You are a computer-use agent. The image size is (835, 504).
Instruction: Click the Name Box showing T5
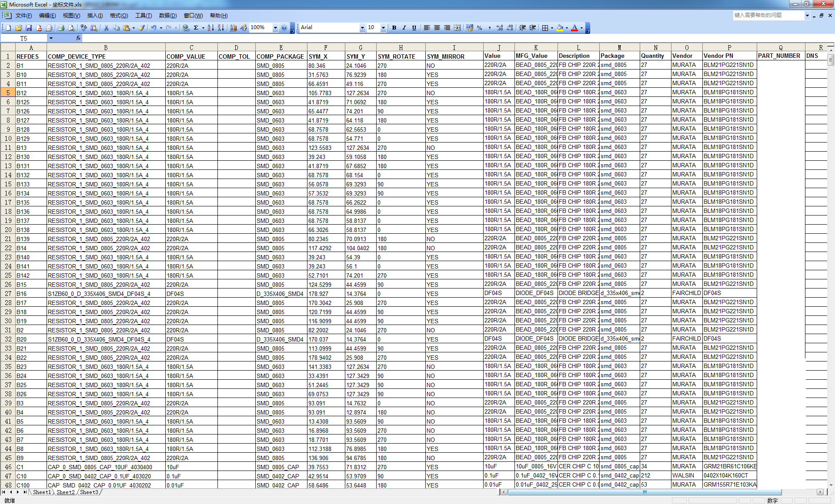click(24, 38)
